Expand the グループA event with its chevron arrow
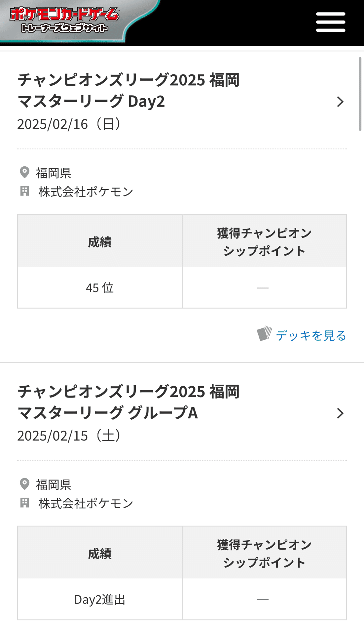The width and height of the screenshot is (364, 635). pos(340,413)
